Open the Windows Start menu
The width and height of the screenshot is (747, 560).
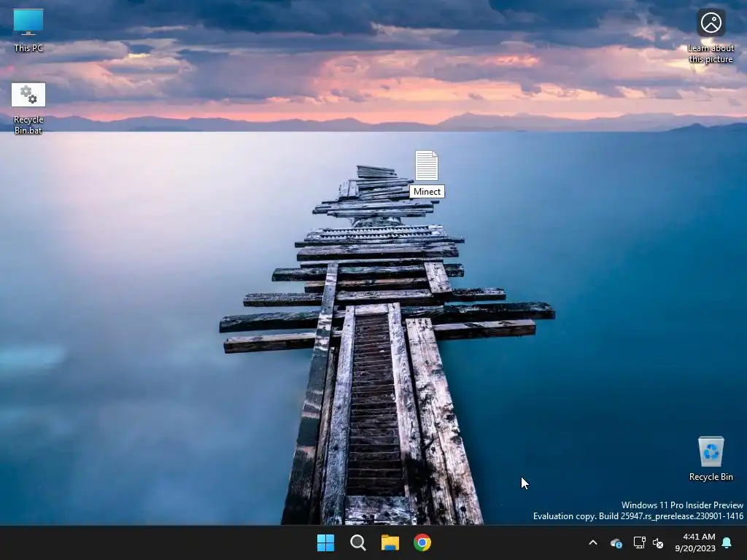tap(326, 542)
